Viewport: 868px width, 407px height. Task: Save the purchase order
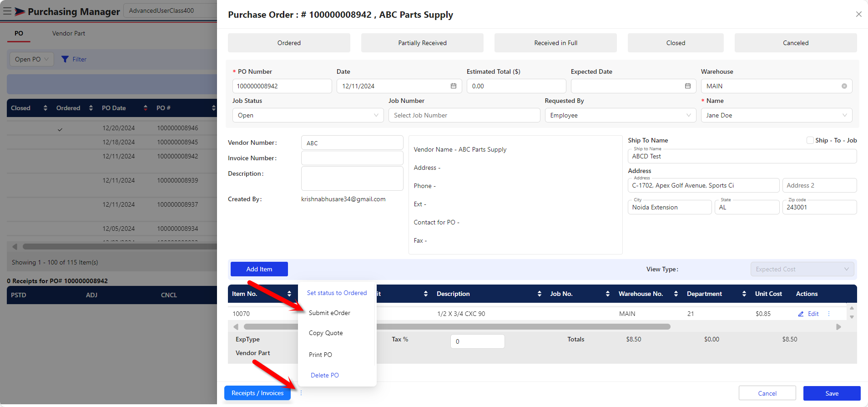click(832, 393)
